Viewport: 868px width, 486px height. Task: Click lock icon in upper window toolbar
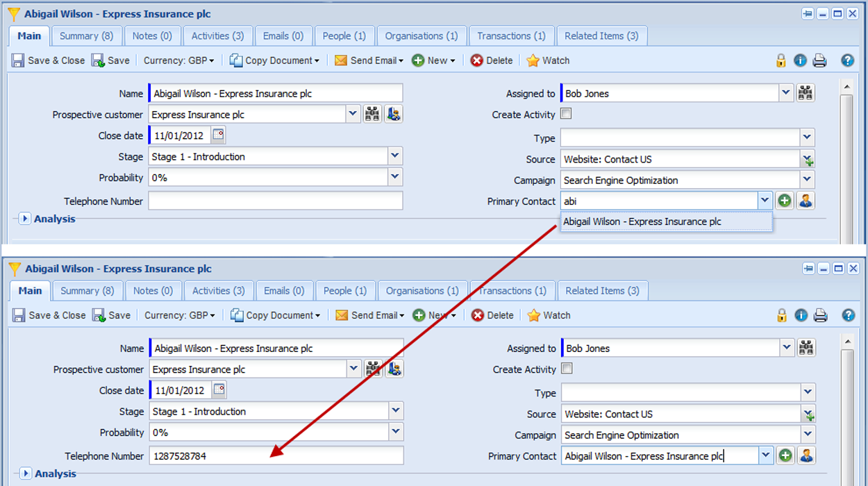781,60
